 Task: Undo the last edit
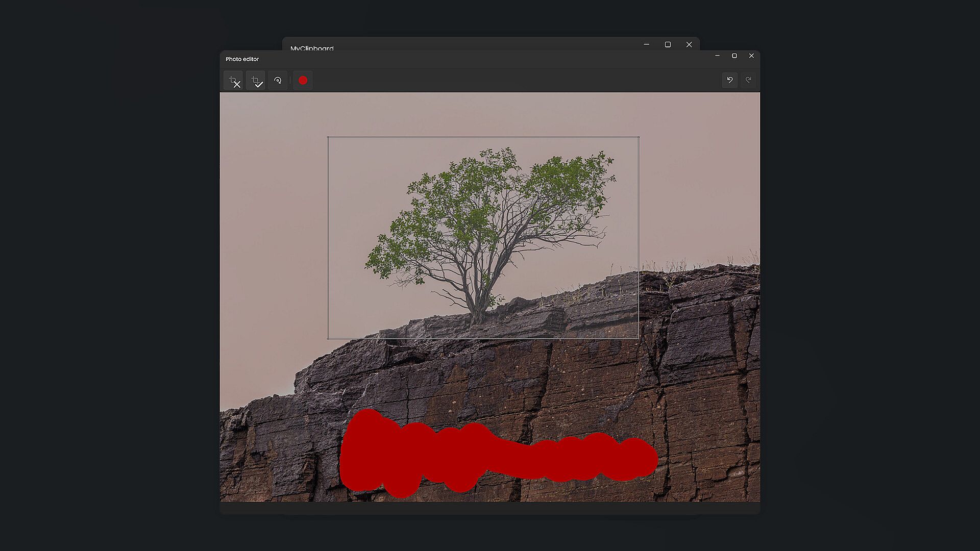729,80
